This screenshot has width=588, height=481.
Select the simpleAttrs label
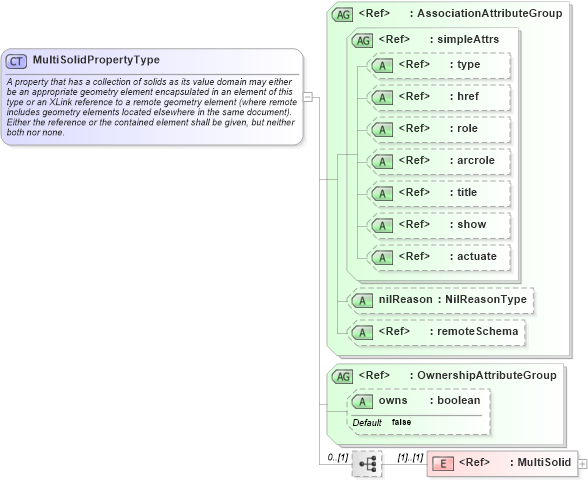pos(468,39)
